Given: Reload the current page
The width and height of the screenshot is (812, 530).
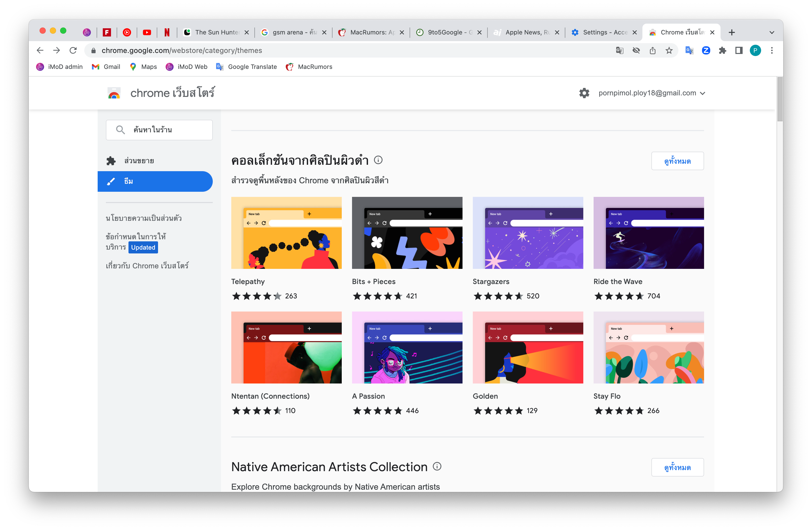Looking at the screenshot, I should click(x=73, y=51).
